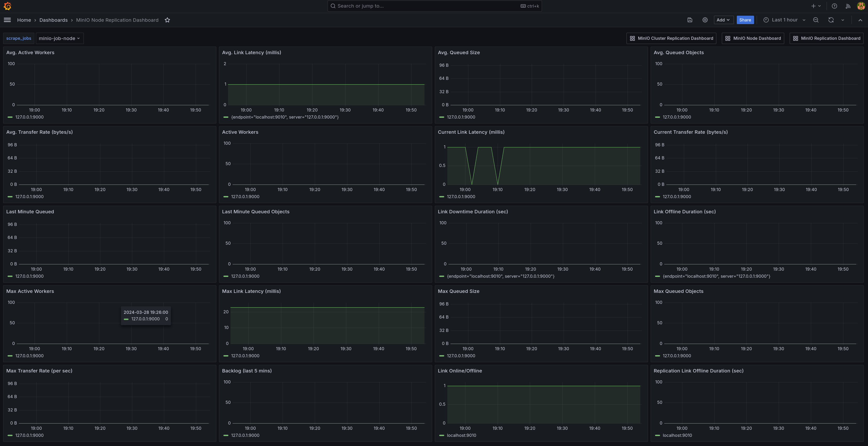The height and width of the screenshot is (446, 868).
Task: Open dashboard settings gear icon
Action: coord(705,20)
